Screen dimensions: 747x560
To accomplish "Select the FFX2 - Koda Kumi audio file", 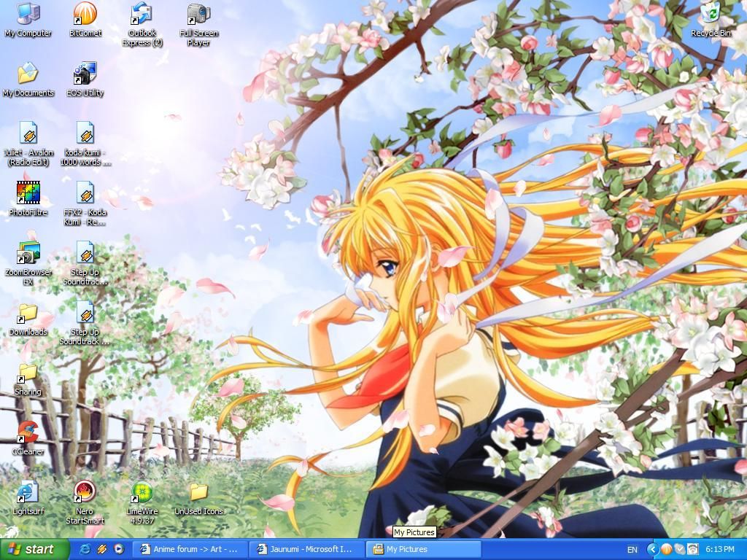I will [x=85, y=204].
